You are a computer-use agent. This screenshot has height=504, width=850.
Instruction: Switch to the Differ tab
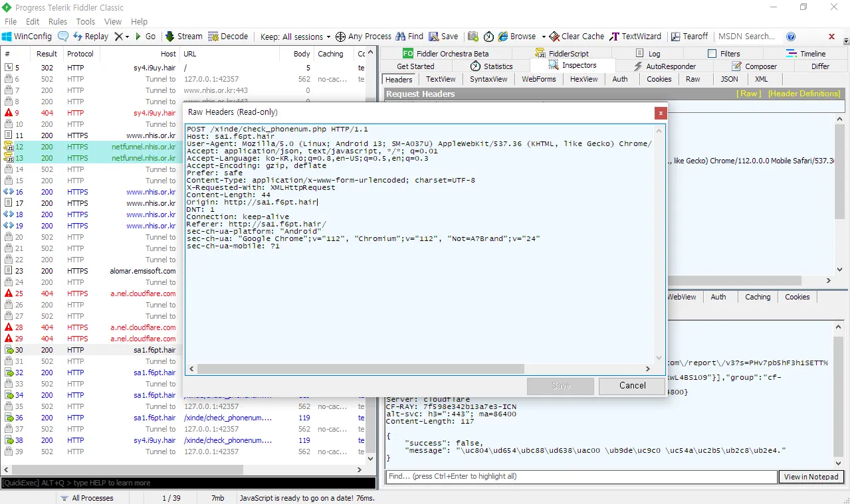[820, 66]
